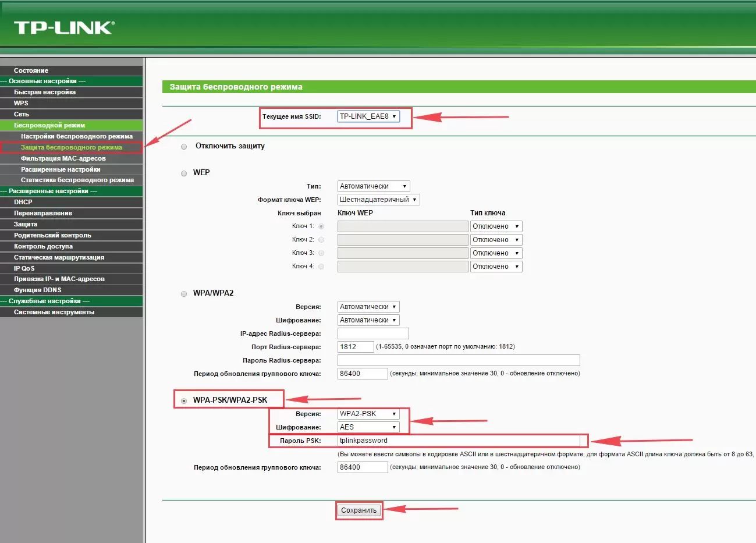The height and width of the screenshot is (543, 756).
Task: Open 'Состояние' in the sidebar menu
Action: (31, 70)
